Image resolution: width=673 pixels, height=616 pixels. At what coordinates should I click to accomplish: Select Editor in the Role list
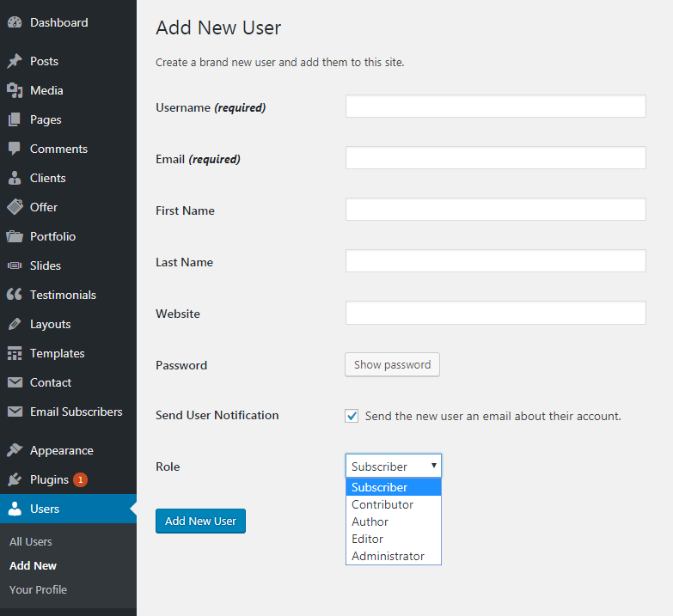393,539
